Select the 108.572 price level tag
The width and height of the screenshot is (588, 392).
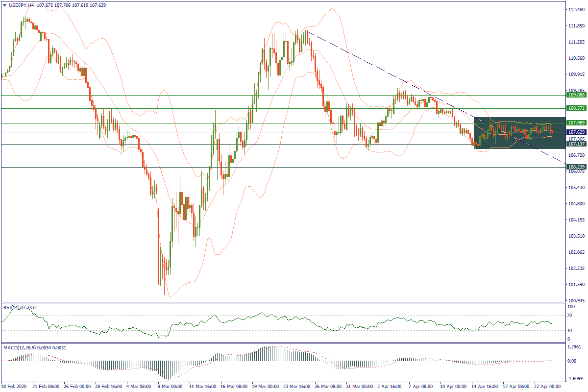[x=575, y=108]
